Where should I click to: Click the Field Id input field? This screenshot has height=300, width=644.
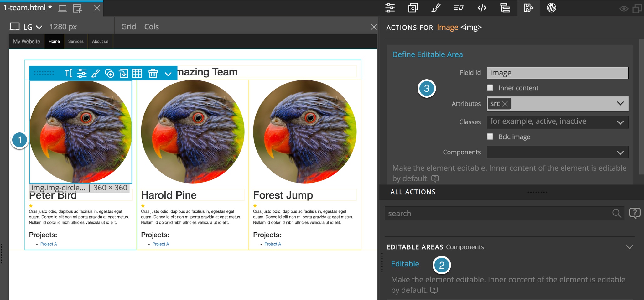558,73
